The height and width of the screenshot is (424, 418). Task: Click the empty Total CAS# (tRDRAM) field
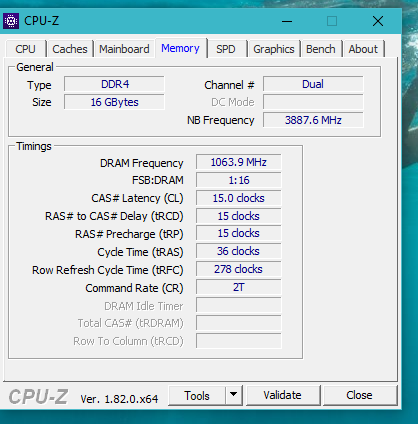coord(239,323)
